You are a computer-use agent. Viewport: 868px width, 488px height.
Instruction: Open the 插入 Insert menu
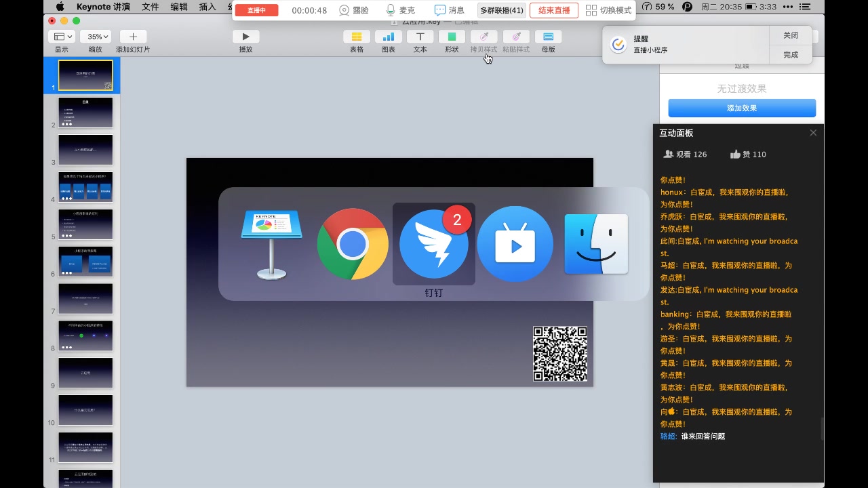point(208,7)
